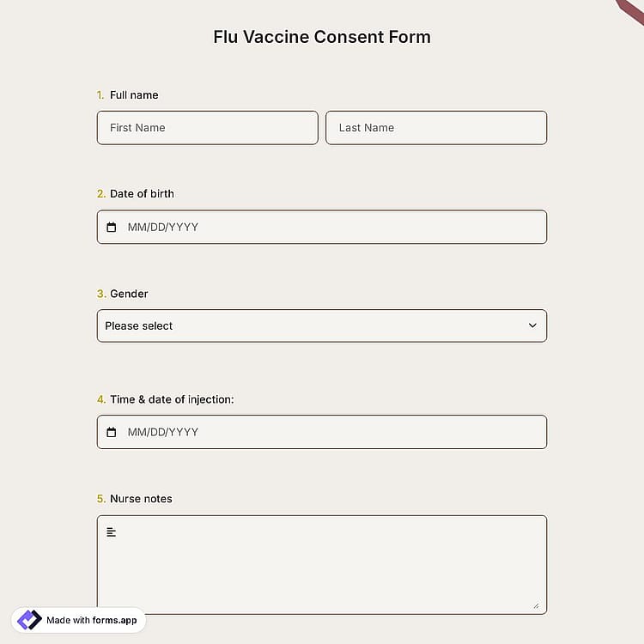Click the text lines icon in Nurse notes
This screenshot has height=644, width=644.
(x=112, y=532)
